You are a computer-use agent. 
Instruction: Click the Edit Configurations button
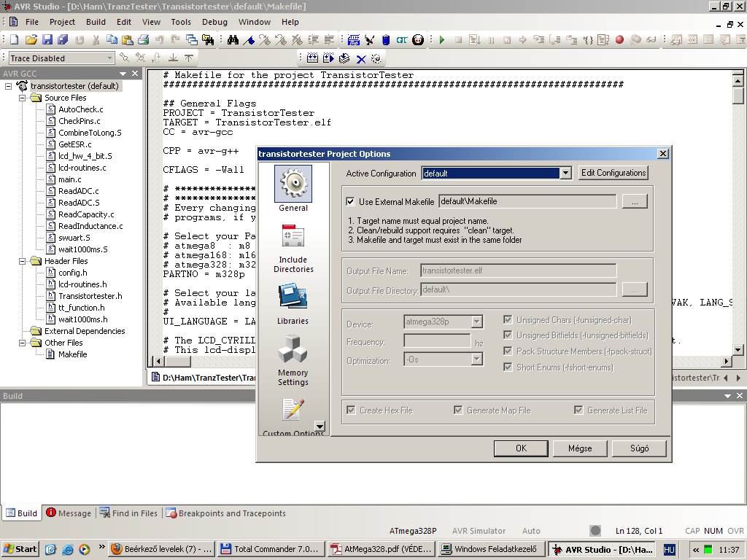coord(614,173)
